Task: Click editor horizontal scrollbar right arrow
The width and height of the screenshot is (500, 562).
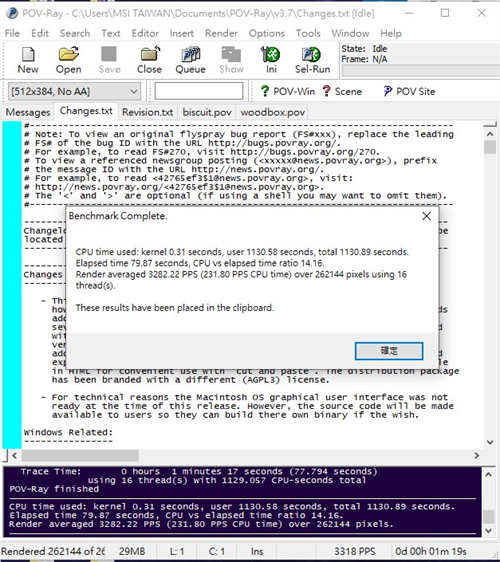Action: 476,455
